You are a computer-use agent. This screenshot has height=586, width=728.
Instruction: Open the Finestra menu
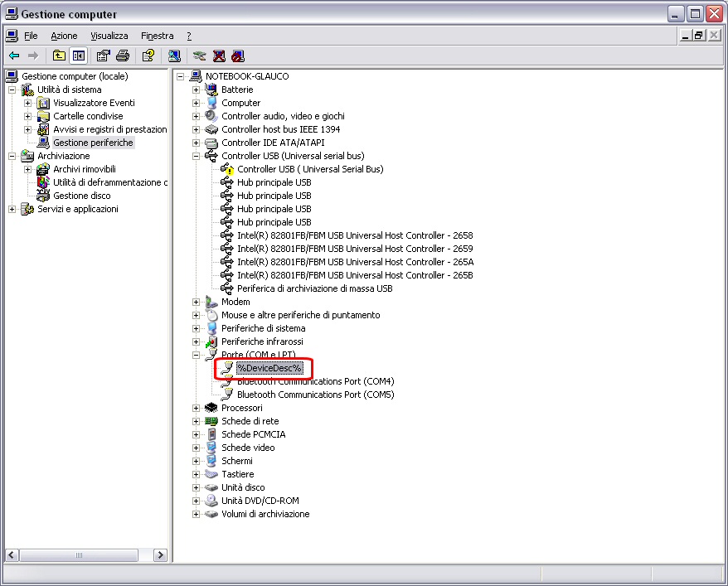pyautogui.click(x=157, y=36)
